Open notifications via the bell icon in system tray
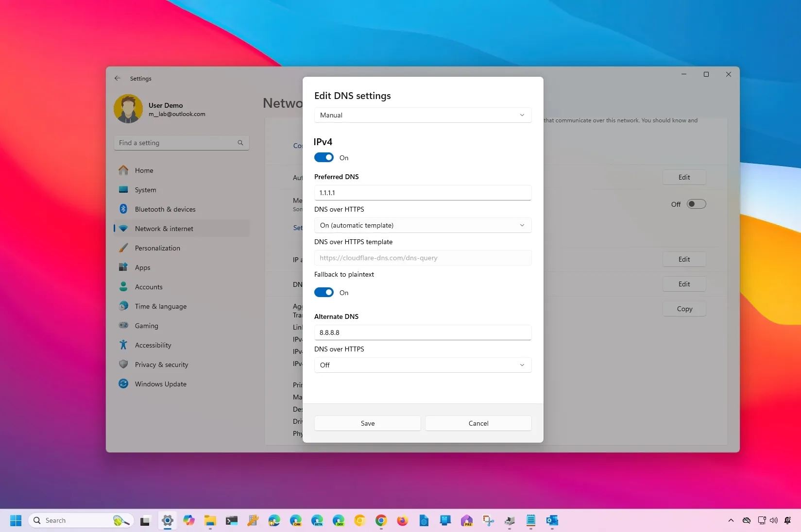Viewport: 801px width, 532px height. tap(788, 520)
